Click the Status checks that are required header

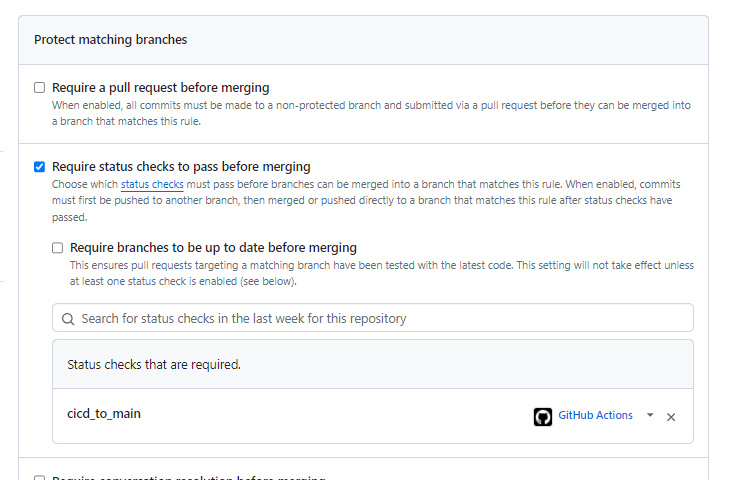pos(154,364)
